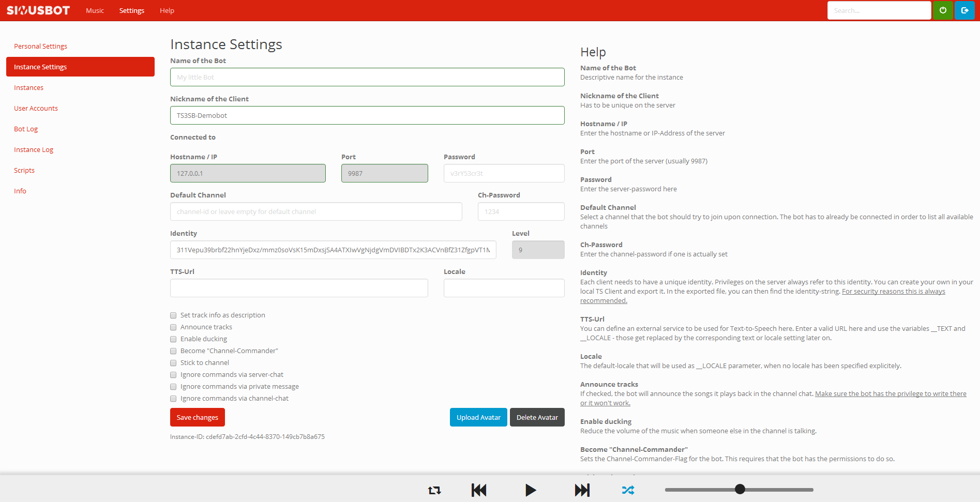The image size is (980, 502).
Task: Click the Hostname / IP field
Action: pos(248,173)
